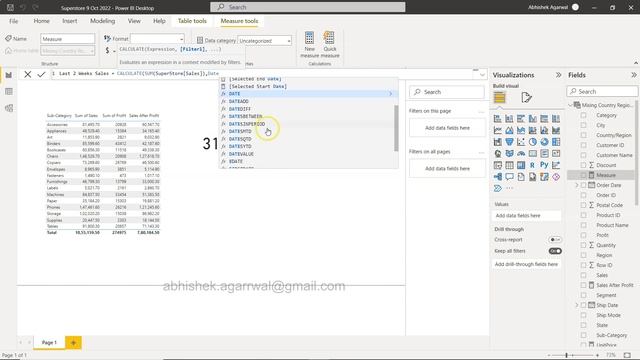Screen dimensions: 640x360
Task: Choose the Stacked bar chart visual
Action: click(x=498, y=119)
